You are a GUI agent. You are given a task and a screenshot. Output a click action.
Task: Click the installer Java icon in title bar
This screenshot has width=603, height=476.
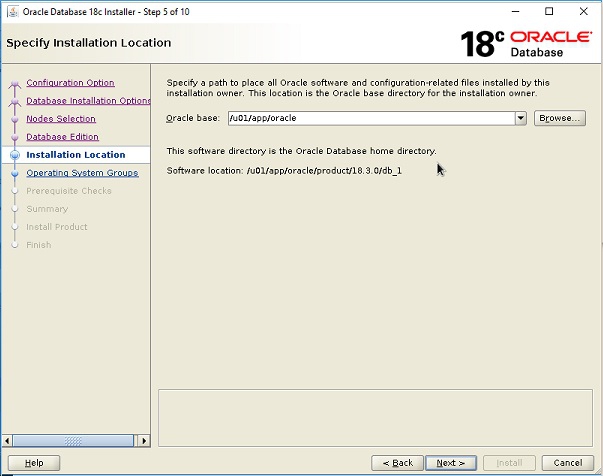[x=13, y=12]
